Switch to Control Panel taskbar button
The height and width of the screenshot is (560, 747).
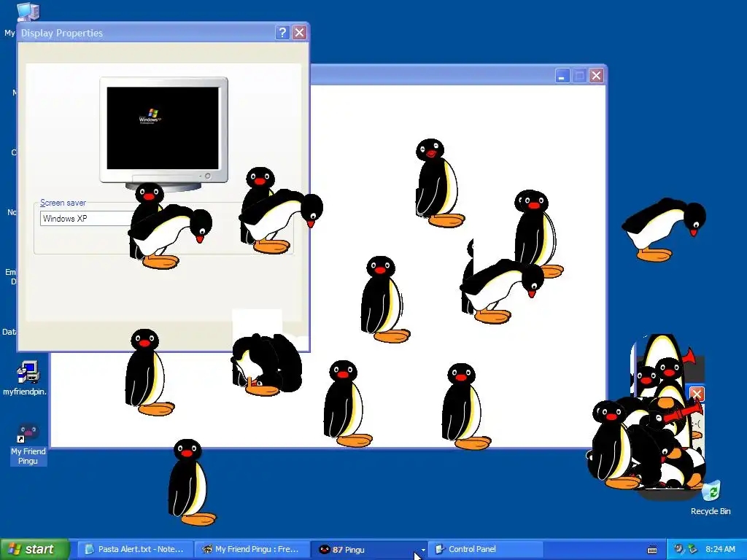(x=485, y=549)
